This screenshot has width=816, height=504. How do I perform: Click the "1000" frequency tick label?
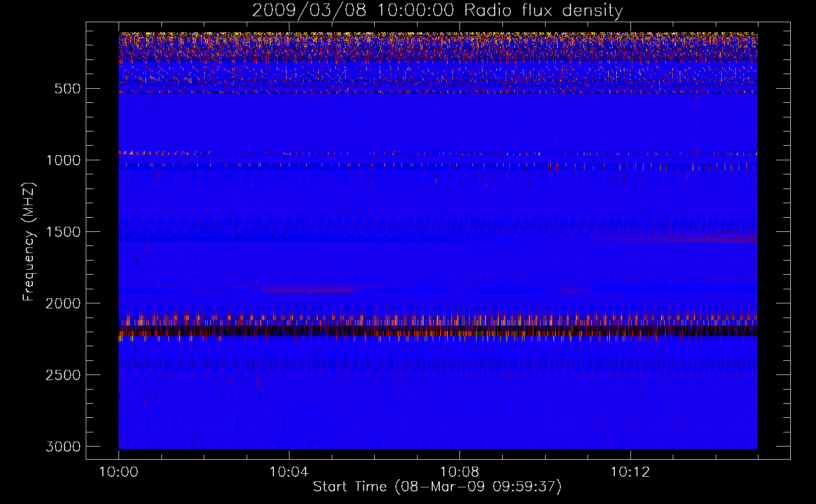63,160
